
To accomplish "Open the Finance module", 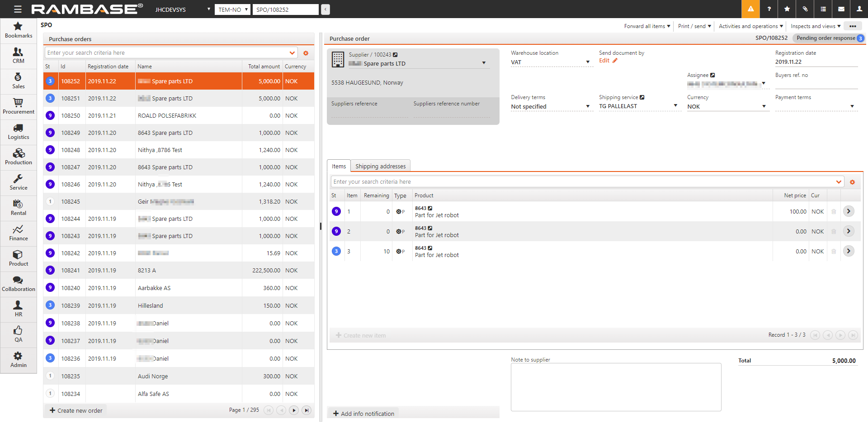I will [18, 233].
